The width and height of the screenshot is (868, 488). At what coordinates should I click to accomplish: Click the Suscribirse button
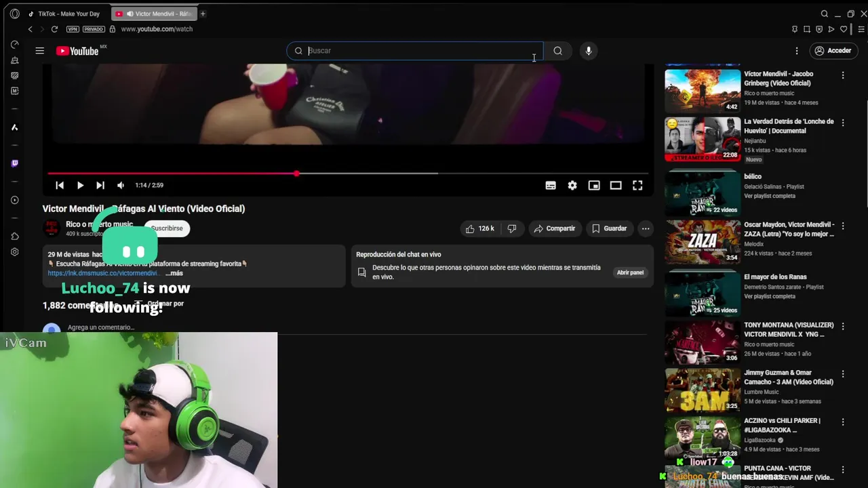click(x=167, y=228)
